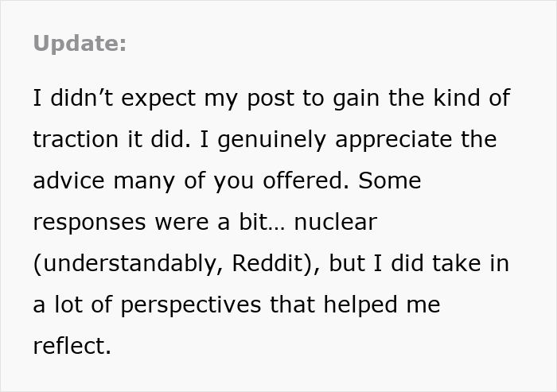Click the "Update:" heading text
Image resolution: width=557 pixels, height=392 pixels.
pyautogui.click(x=80, y=44)
